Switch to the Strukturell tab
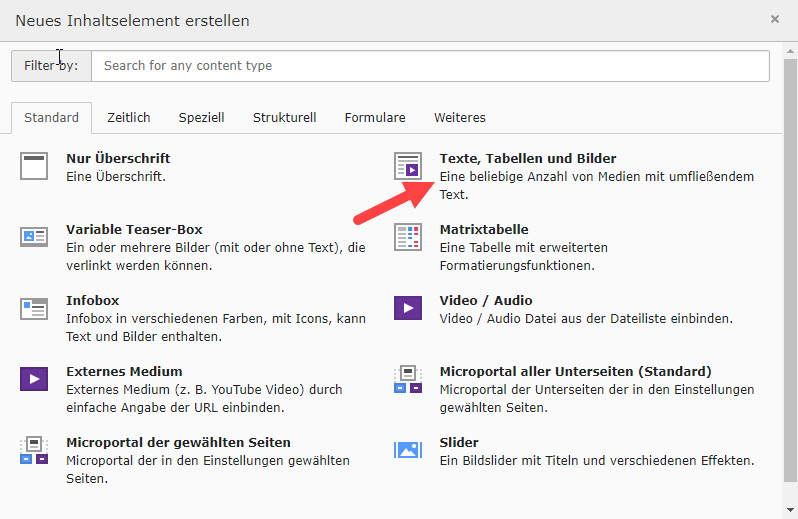Viewport: 798px width, 519px height. (284, 118)
